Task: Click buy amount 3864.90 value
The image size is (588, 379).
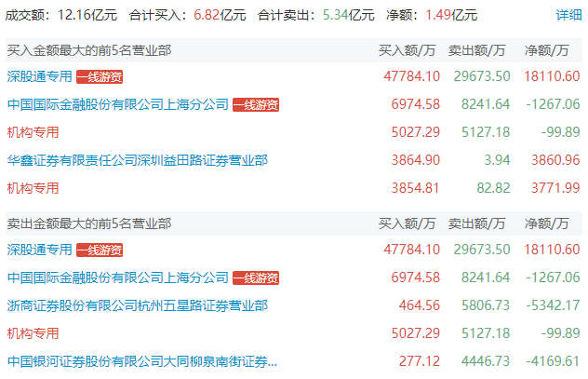Action: coord(416,160)
